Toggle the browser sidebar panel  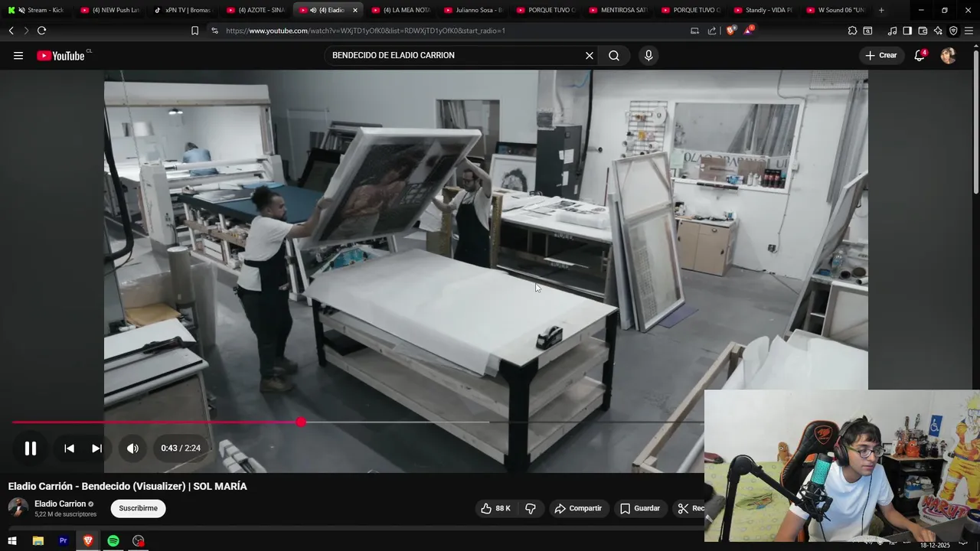coord(907,31)
